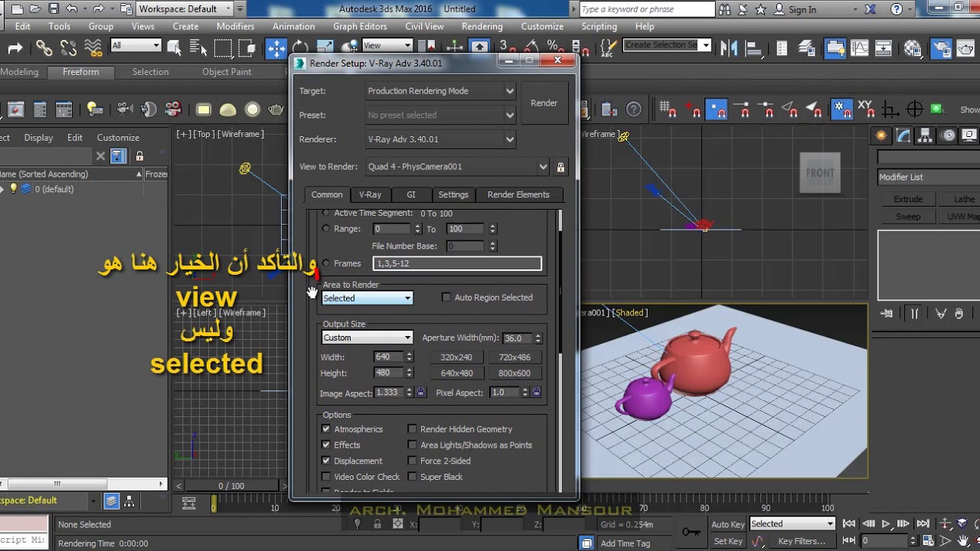Viewport: 980px width, 551px height.
Task: Select the Active Time Segment radio button
Action: pyautogui.click(x=327, y=213)
